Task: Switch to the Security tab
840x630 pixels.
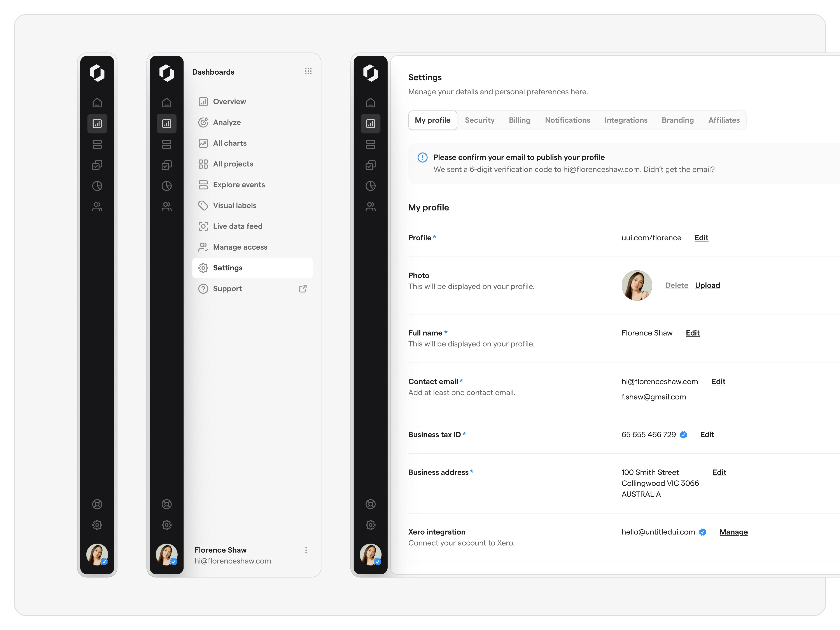Action: pos(480,120)
